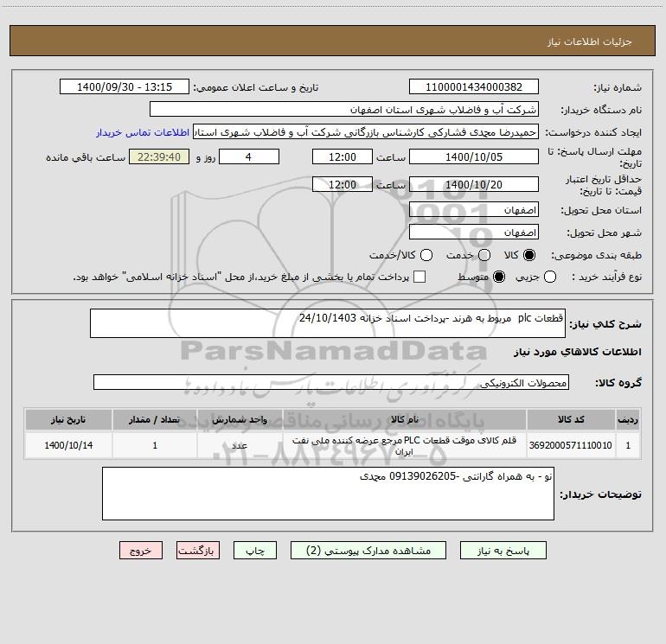The width and height of the screenshot is (666, 644).
Task: Open مشاهده مدارک پیوستی (2) button
Action: tap(368, 551)
